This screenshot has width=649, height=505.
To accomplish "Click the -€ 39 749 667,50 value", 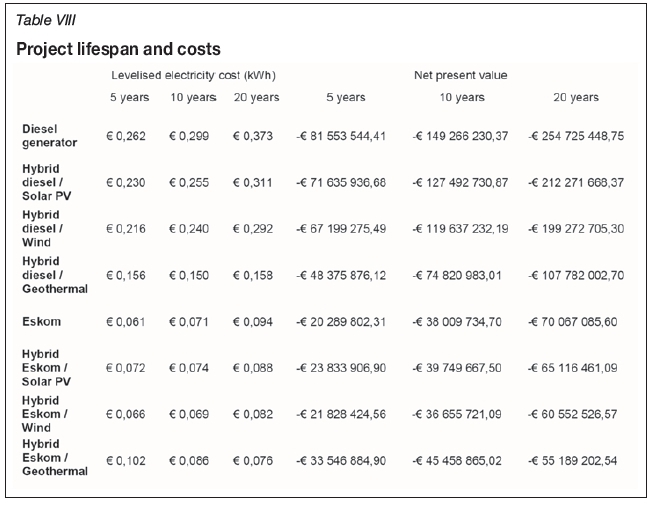I will tap(460, 368).
